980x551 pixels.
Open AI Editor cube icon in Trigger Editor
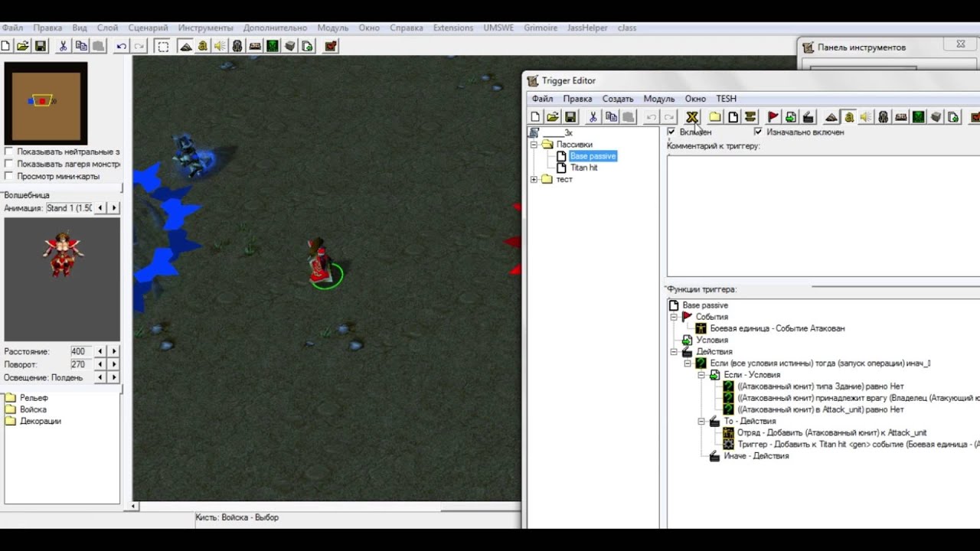(936, 117)
